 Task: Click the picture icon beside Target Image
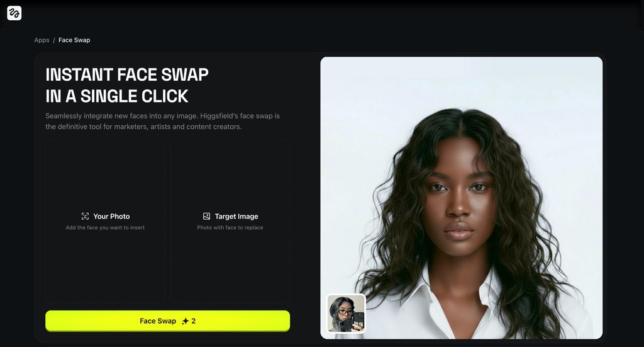tap(206, 216)
